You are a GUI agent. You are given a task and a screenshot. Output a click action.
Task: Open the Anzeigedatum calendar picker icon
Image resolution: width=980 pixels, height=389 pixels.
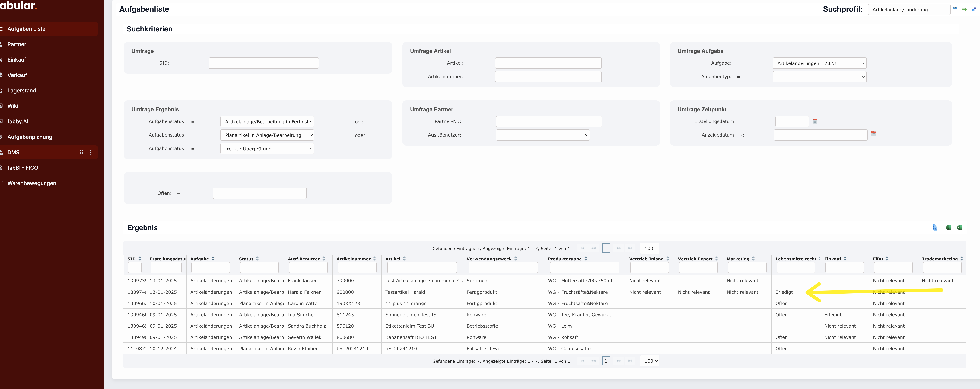pos(873,134)
